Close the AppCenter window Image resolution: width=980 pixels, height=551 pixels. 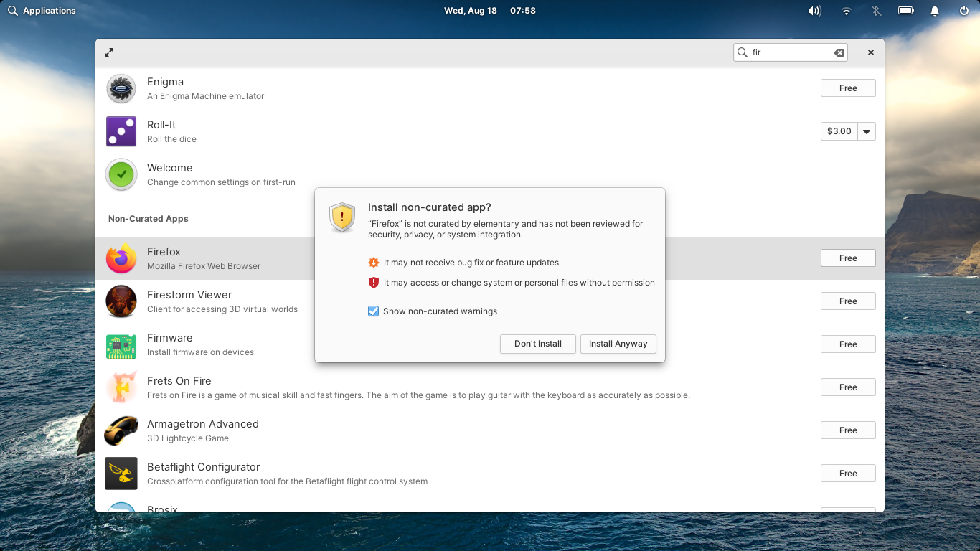point(871,52)
